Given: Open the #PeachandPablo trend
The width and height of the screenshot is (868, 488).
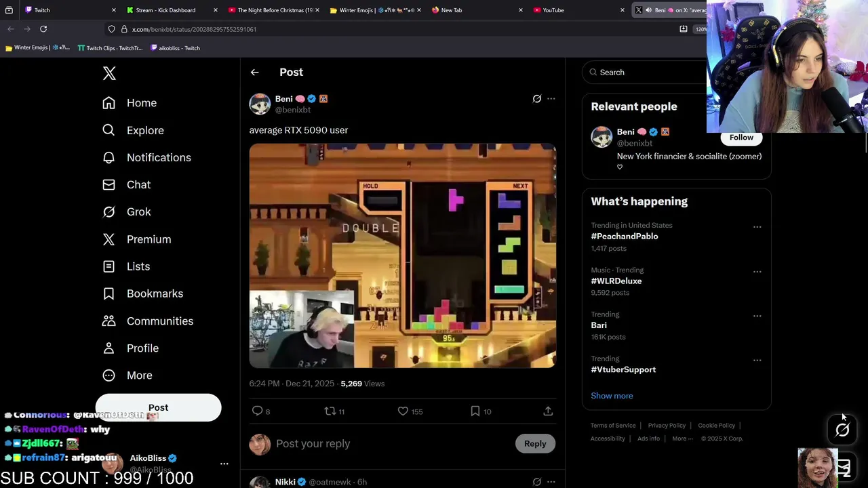Looking at the screenshot, I should (x=624, y=236).
